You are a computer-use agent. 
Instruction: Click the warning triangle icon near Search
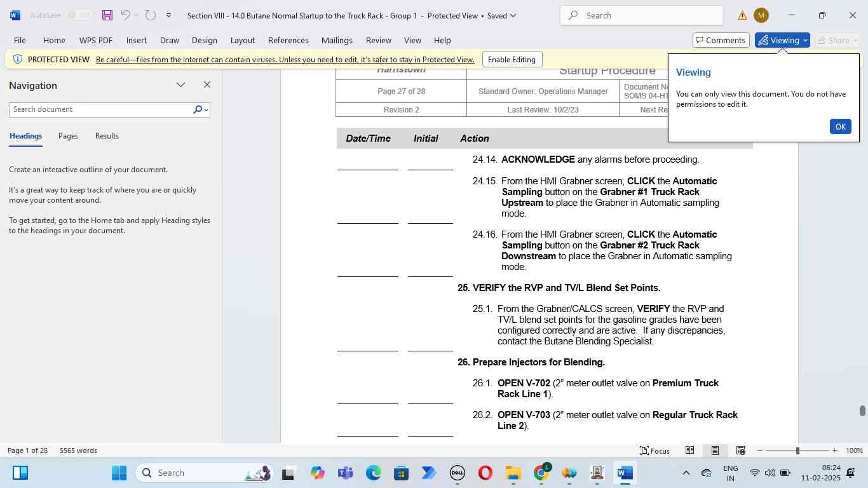(x=742, y=15)
